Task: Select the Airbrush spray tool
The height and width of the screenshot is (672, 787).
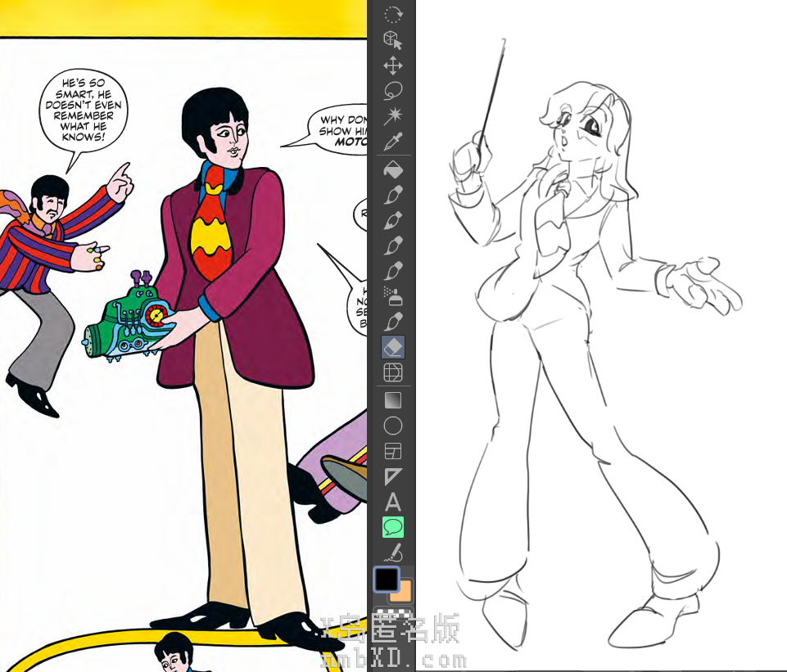Action: 393,296
